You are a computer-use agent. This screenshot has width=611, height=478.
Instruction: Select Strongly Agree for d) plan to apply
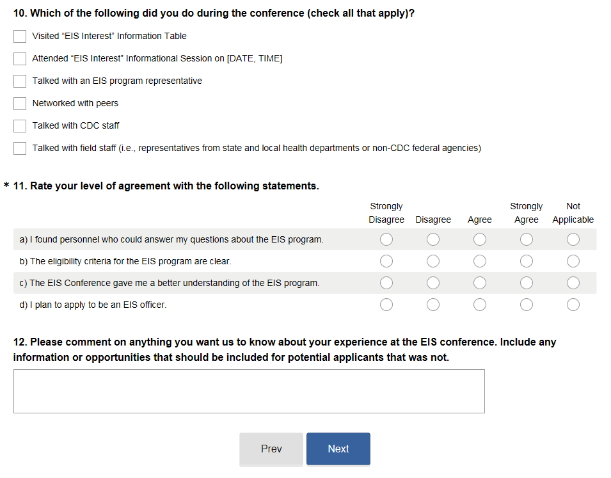click(x=526, y=305)
